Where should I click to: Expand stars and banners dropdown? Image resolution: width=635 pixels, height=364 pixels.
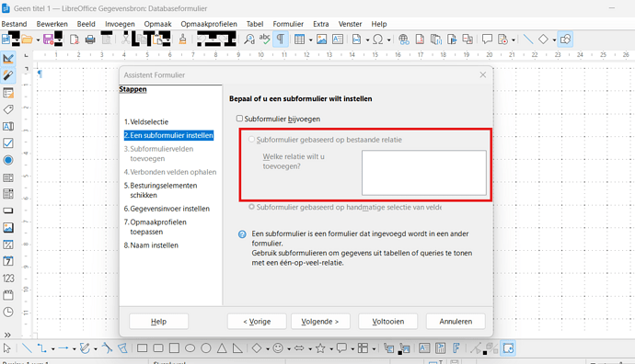click(331, 348)
